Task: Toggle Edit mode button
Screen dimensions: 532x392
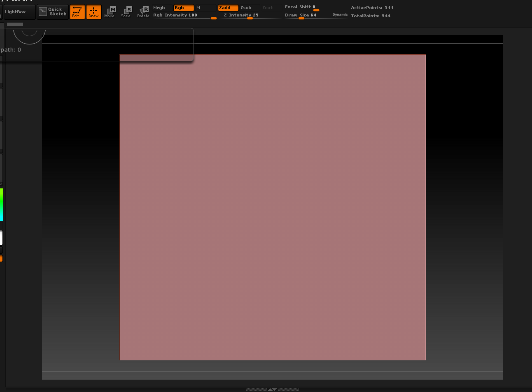Action: click(x=77, y=12)
